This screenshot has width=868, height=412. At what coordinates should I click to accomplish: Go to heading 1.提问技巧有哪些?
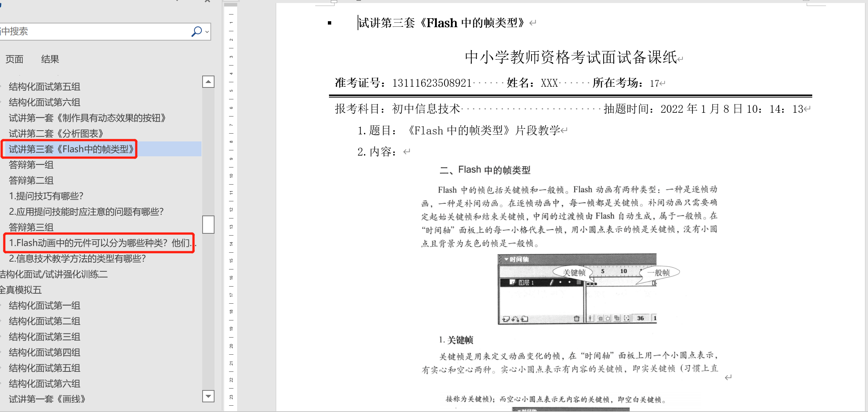(x=46, y=196)
